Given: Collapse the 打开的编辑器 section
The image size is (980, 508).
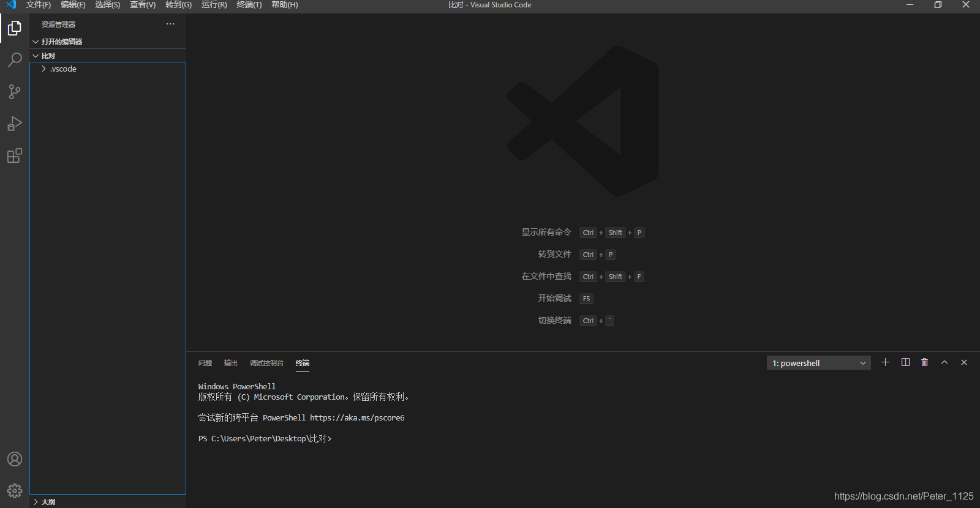Looking at the screenshot, I should pyautogui.click(x=108, y=42).
